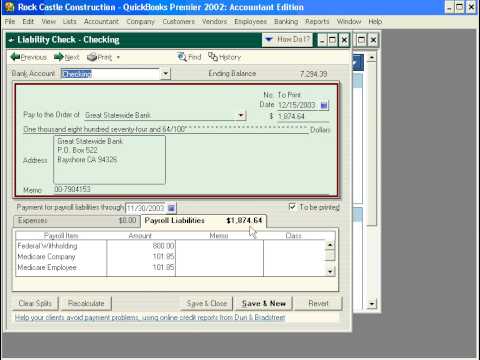The image size is (480, 360).
Task: Click the payroll liabilities through date field
Action: [x=146, y=208]
